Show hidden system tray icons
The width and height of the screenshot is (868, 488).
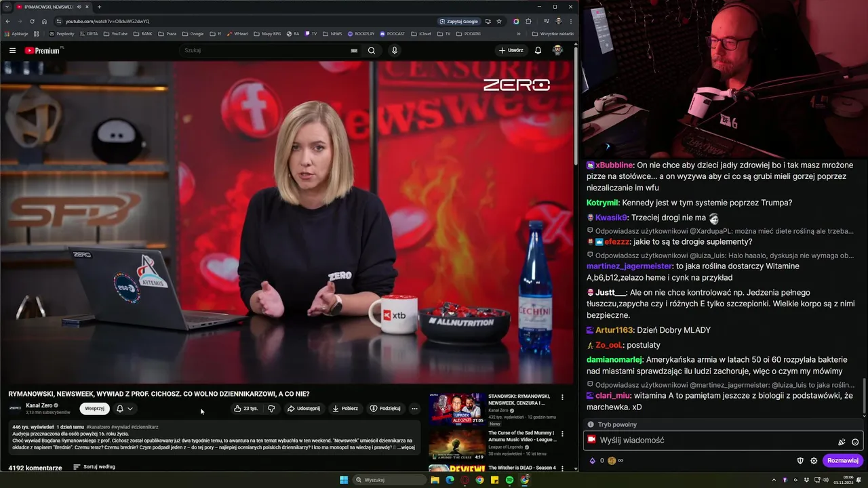(774, 480)
